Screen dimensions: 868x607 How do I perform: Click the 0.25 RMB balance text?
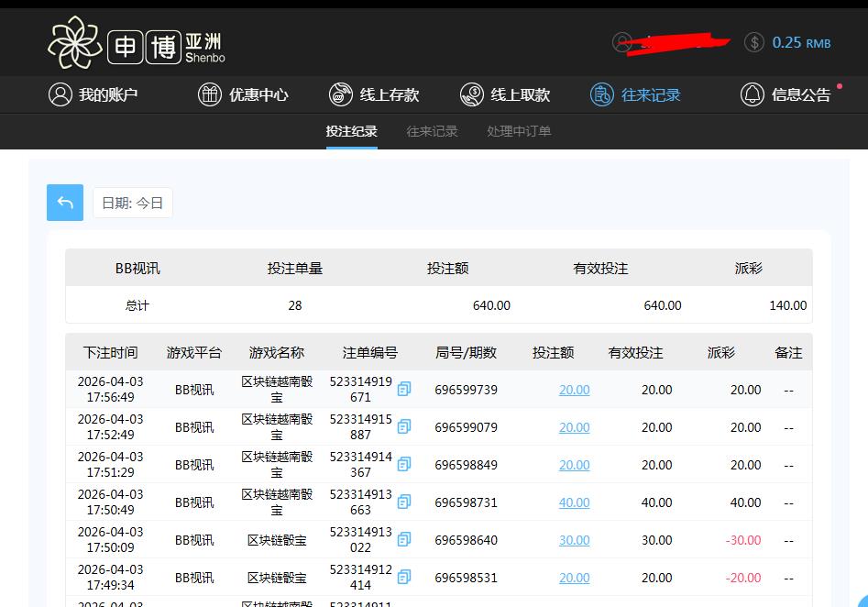point(801,42)
